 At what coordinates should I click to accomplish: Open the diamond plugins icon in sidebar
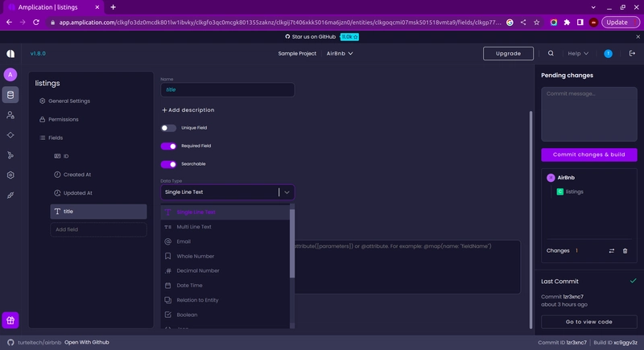[x=10, y=135]
